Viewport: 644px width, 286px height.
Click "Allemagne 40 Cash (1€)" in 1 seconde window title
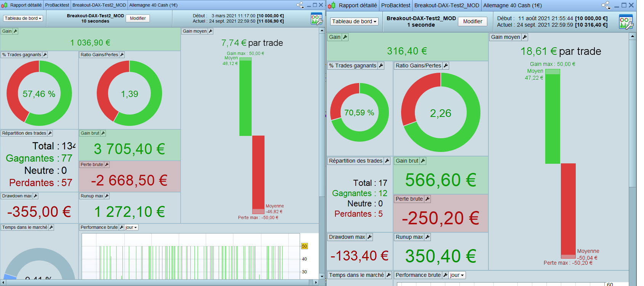(512, 5)
